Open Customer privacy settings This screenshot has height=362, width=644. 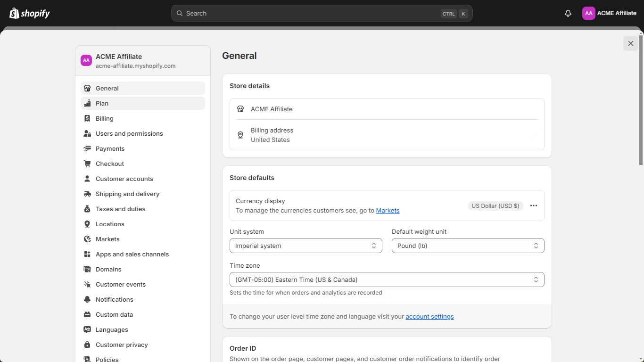click(143, 345)
